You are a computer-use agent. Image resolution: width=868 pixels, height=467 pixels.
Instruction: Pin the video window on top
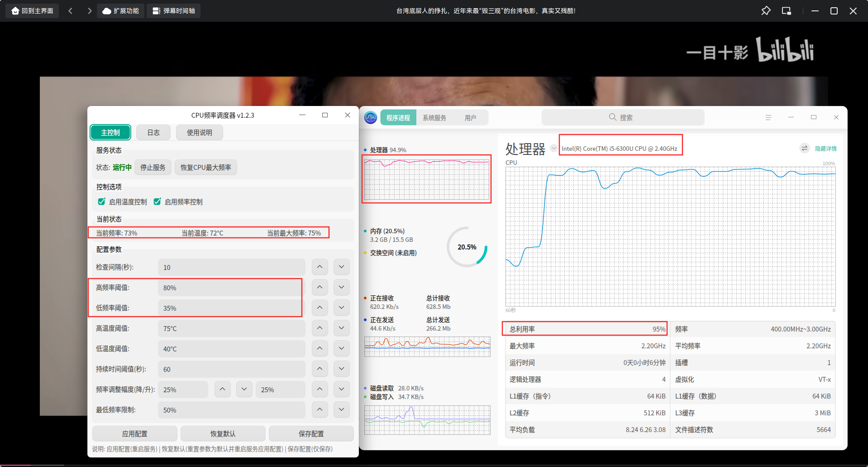766,11
